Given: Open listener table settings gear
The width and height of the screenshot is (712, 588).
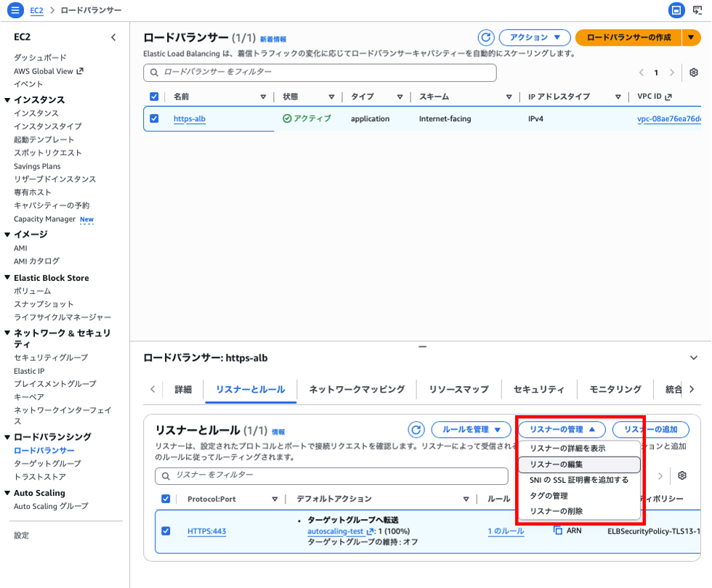Looking at the screenshot, I should point(681,475).
